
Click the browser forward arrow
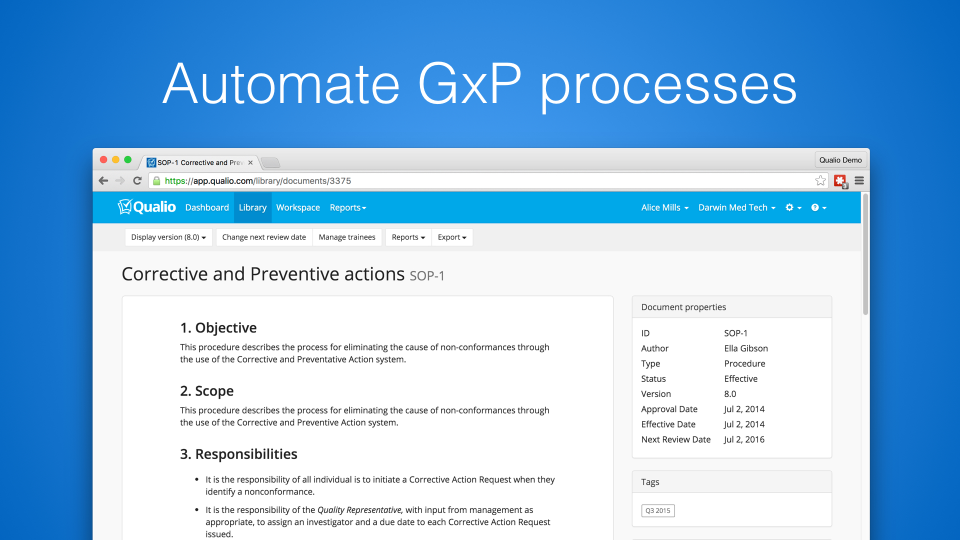(120, 181)
